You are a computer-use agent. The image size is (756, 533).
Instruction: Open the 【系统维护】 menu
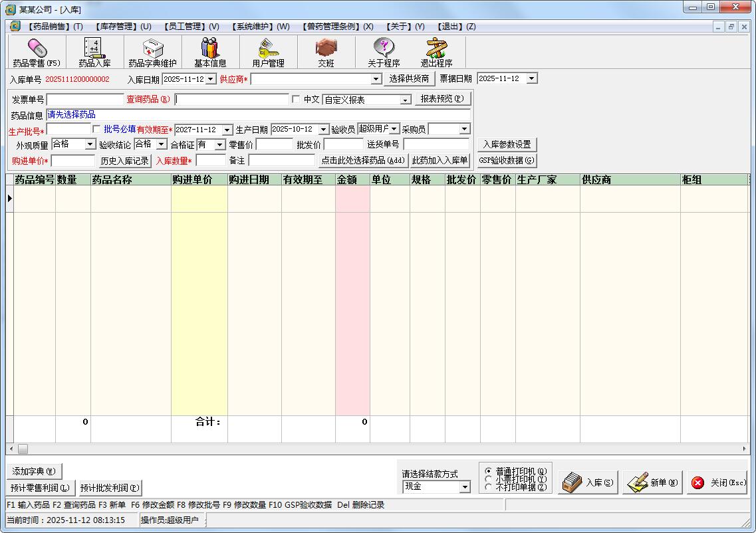click(x=260, y=27)
